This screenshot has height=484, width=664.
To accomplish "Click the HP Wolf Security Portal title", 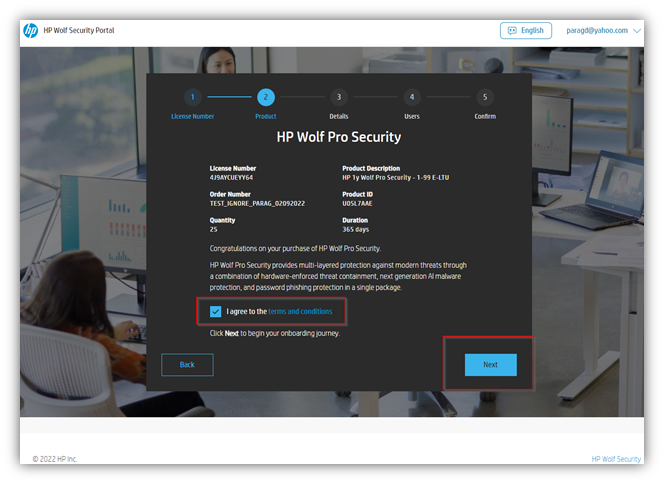I will 79,30.
